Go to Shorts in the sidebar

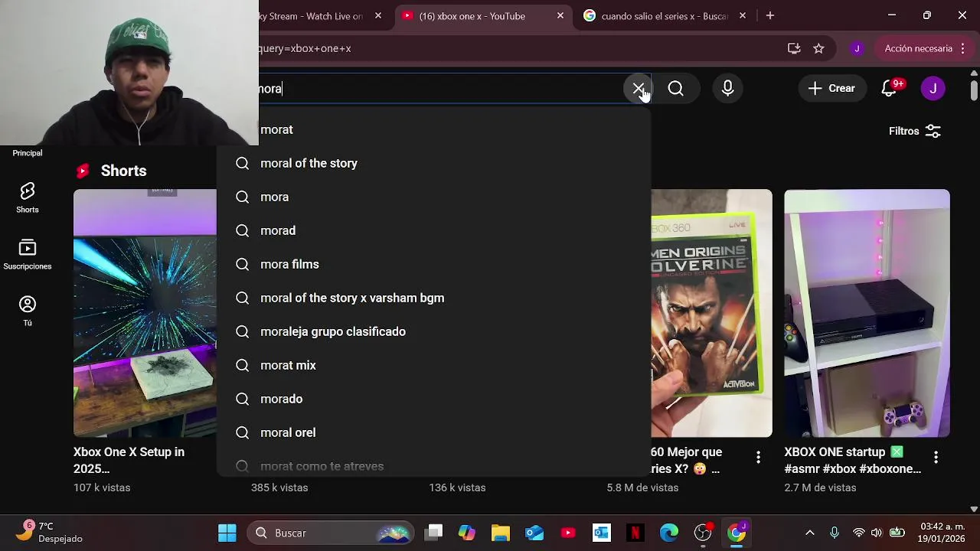(x=28, y=198)
